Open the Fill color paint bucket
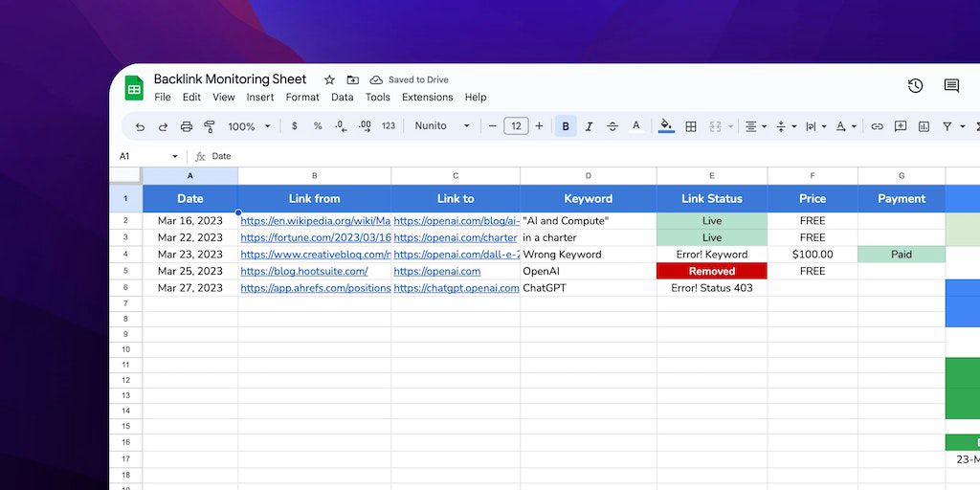Image resolution: width=980 pixels, height=490 pixels. click(x=666, y=126)
